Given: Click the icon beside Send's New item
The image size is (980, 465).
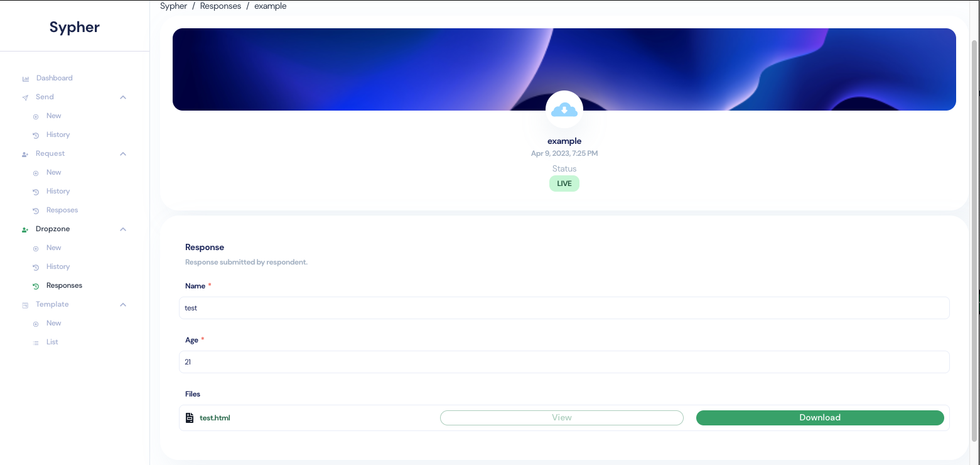Looking at the screenshot, I should click(36, 116).
